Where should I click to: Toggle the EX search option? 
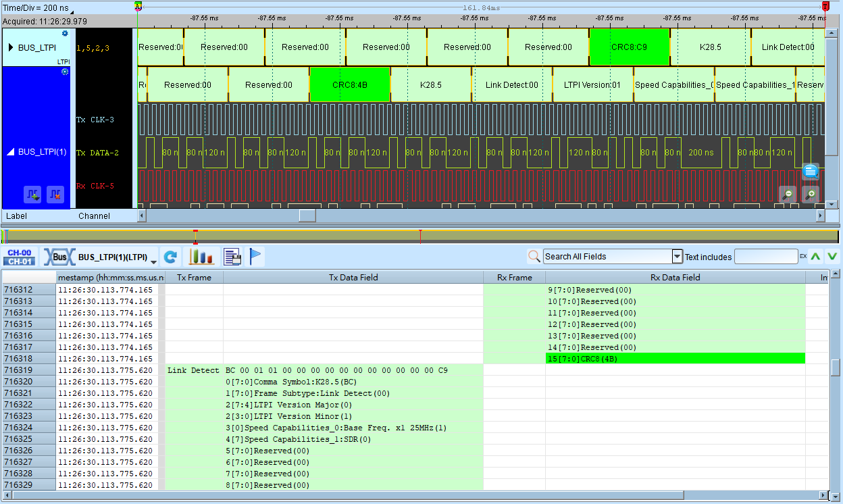803,256
